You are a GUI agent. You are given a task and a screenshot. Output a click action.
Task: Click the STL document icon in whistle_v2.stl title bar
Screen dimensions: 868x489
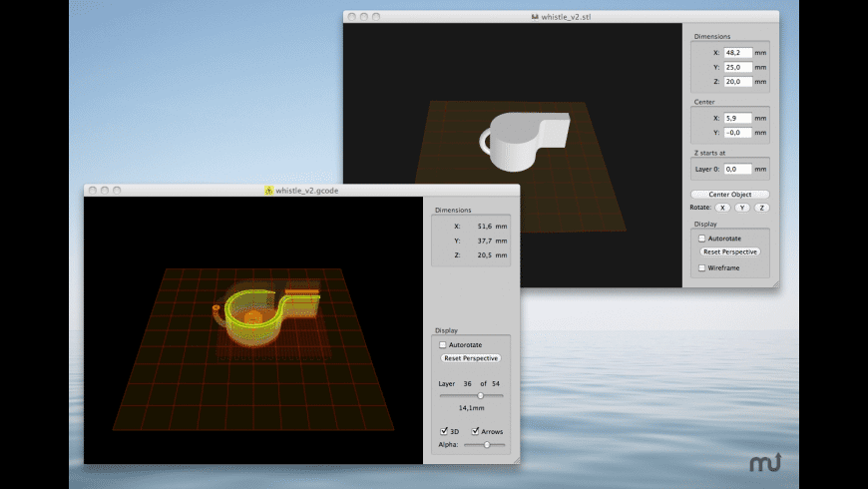click(x=535, y=17)
